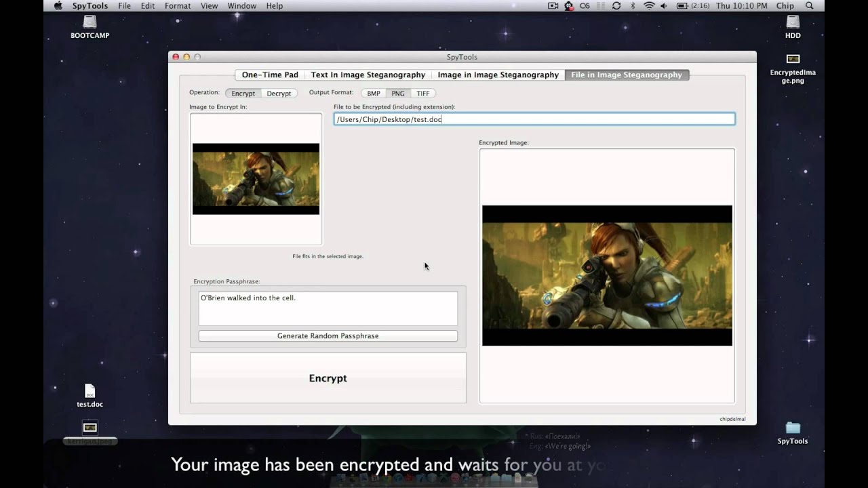The image size is (868, 488).
Task: Open the Bluetooth status menu
Action: [633, 5]
